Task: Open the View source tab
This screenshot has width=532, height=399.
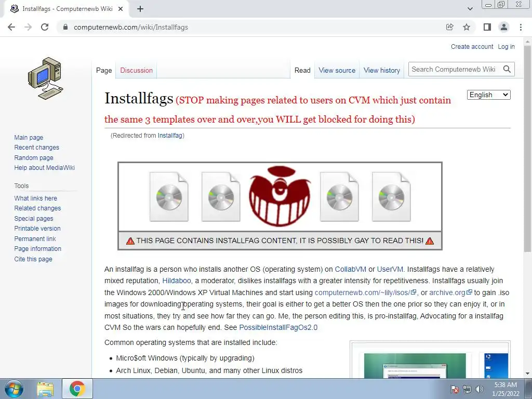Action: (x=337, y=70)
